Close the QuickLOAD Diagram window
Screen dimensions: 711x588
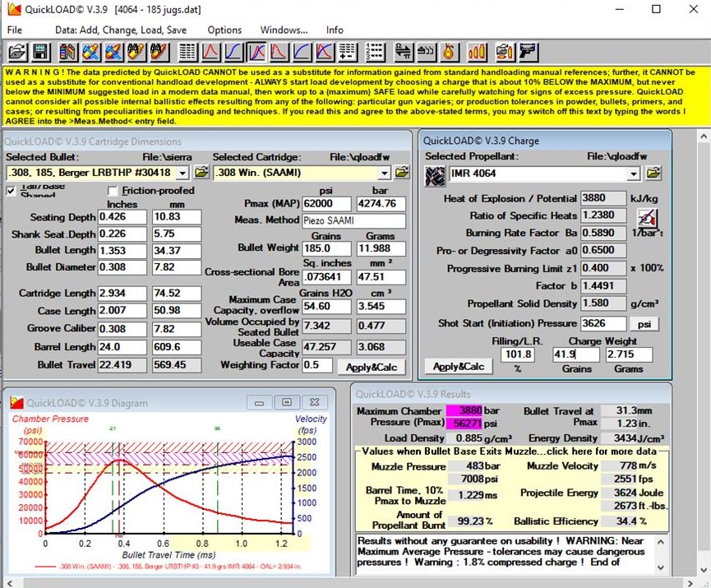(x=314, y=402)
